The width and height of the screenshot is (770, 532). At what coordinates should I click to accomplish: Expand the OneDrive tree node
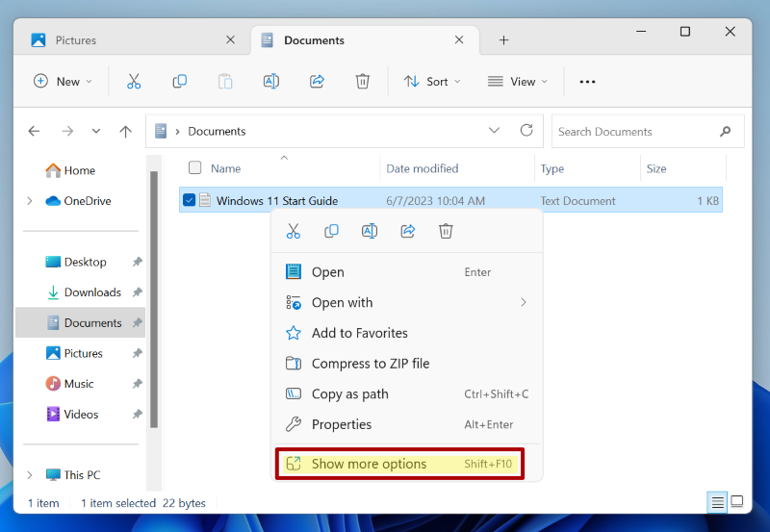pos(30,201)
